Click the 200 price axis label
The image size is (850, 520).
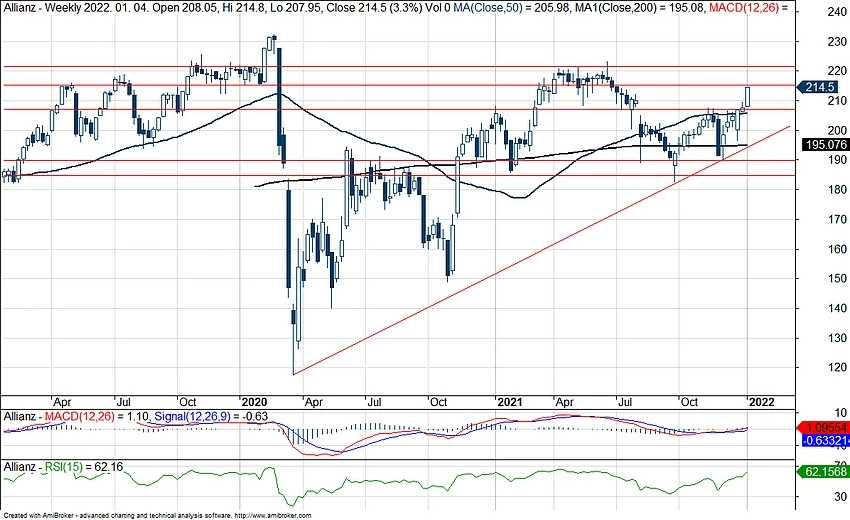click(x=836, y=131)
